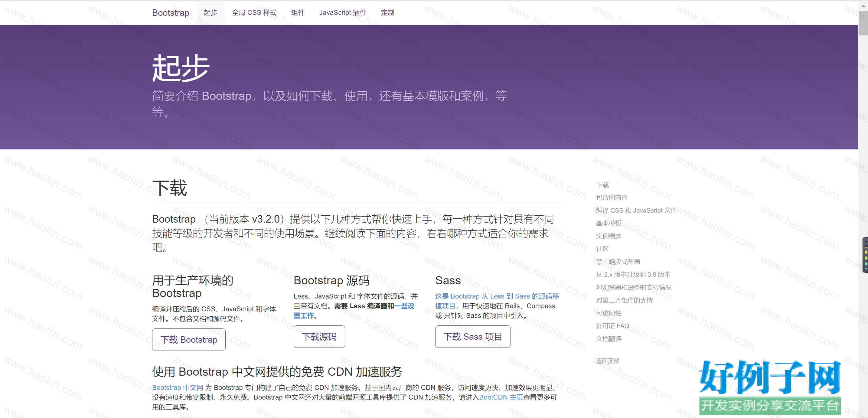Click the 用于生产环境的 Bootstrap heading
This screenshot has width=868, height=418.
tap(192, 286)
